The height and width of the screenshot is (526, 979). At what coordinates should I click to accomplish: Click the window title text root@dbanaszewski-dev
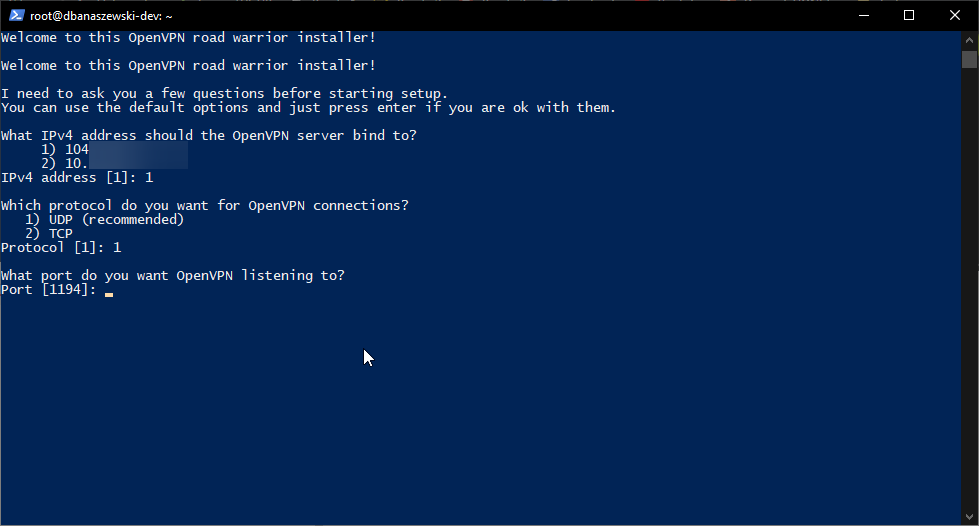101,16
